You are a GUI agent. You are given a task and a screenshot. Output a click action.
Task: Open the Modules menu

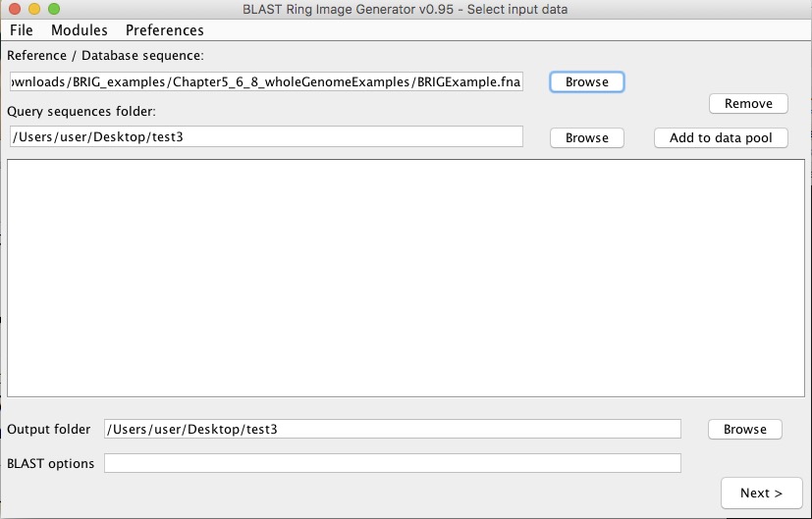pyautogui.click(x=80, y=30)
